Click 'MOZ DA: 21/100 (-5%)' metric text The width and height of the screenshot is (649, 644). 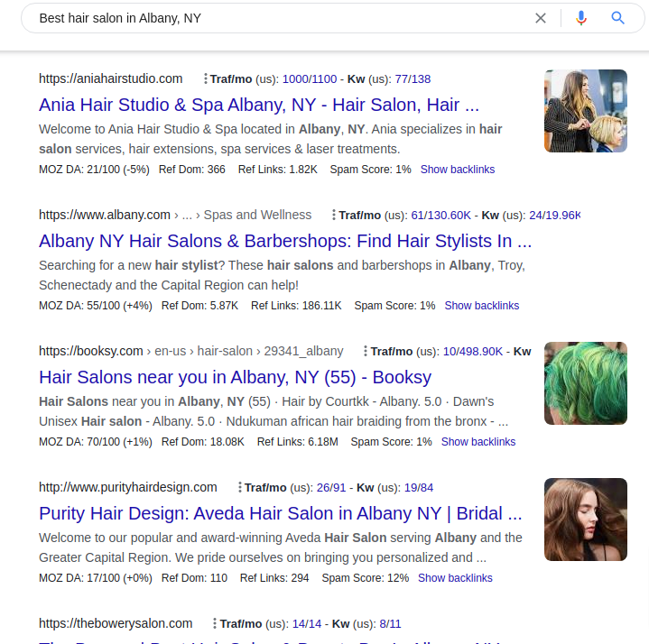[94, 170]
